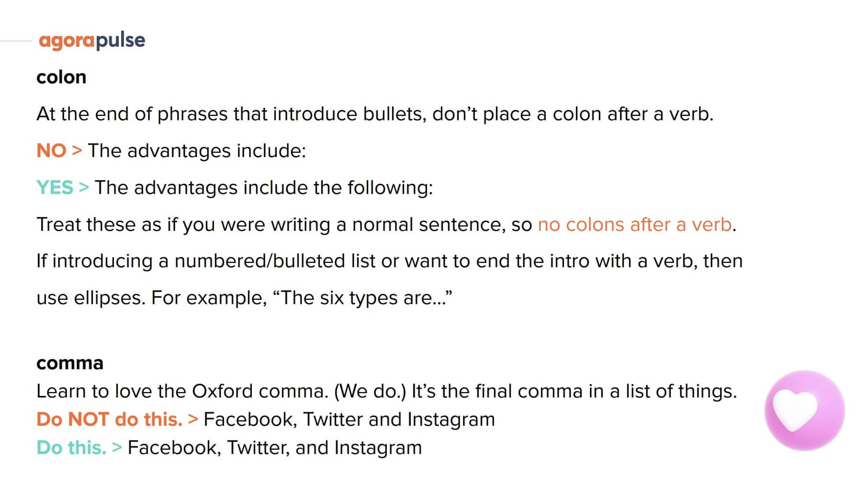Screen dimensions: 868x488
Task: Click the arrow after 'Do NOT do this.'
Action: point(193,420)
